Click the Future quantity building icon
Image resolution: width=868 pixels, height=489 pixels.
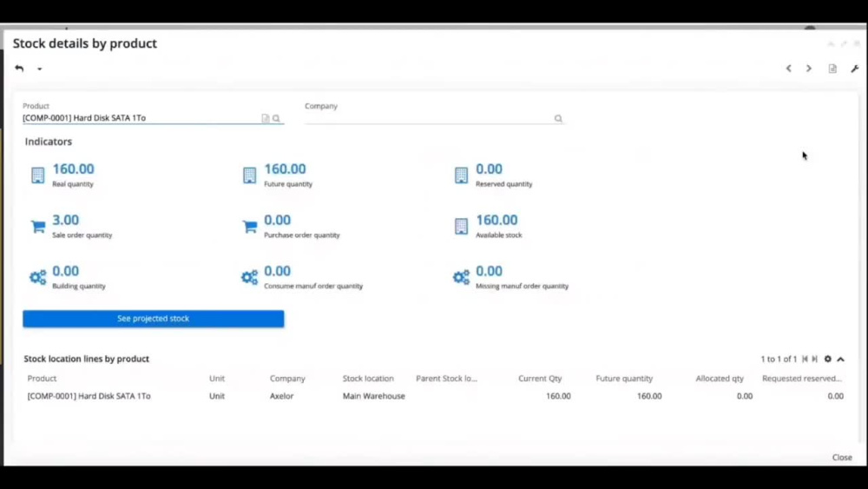pyautogui.click(x=250, y=175)
